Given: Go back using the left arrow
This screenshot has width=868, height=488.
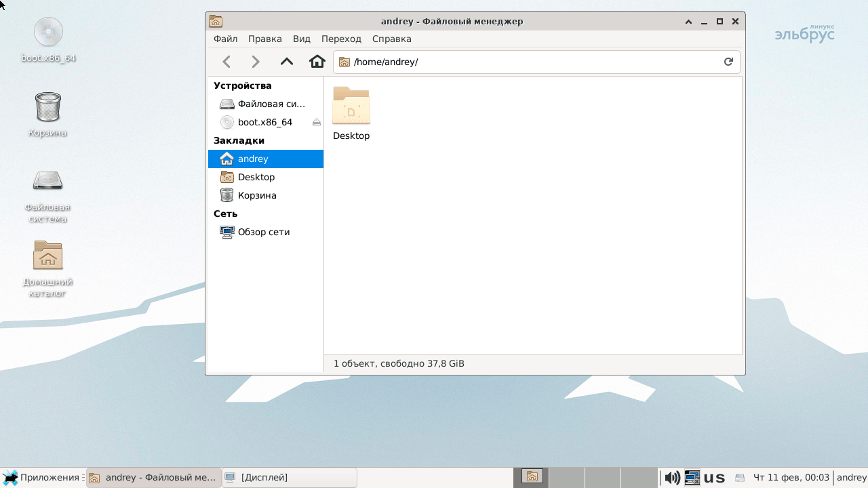Looking at the screenshot, I should (227, 62).
